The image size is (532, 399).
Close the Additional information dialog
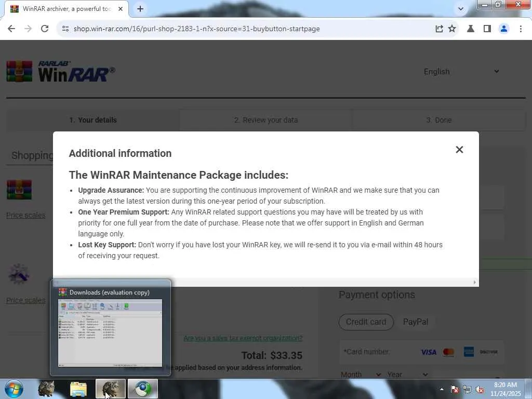coord(459,150)
